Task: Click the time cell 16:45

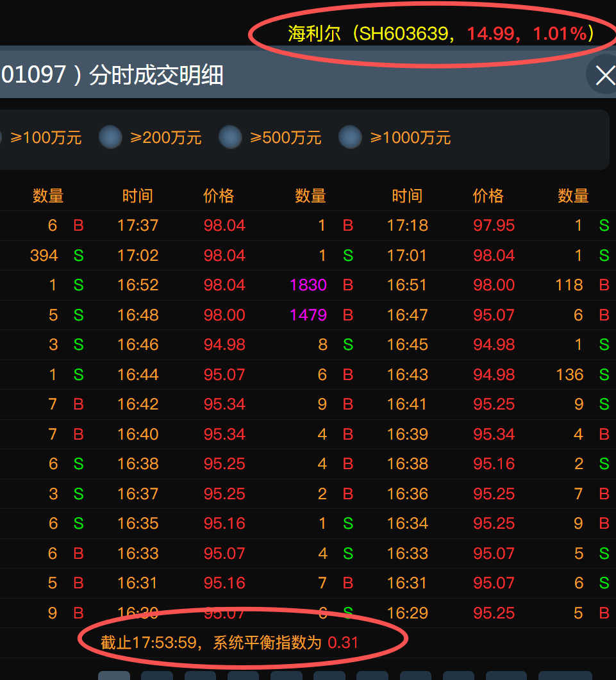Action: click(407, 345)
